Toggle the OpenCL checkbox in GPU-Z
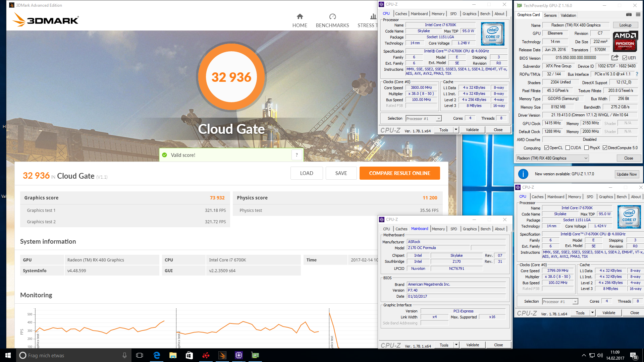Image resolution: width=644 pixels, height=362 pixels. click(546, 148)
